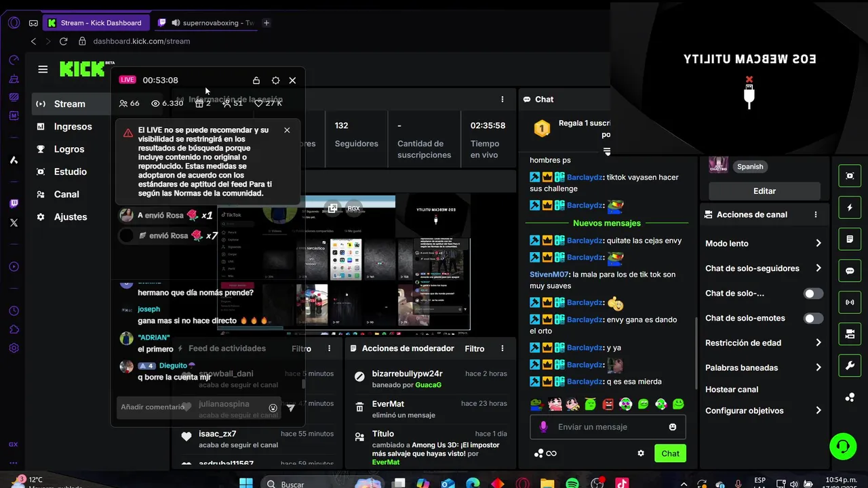Image resolution: width=868 pixels, height=488 pixels.
Task: Click Hostear canal
Action: pos(732,389)
